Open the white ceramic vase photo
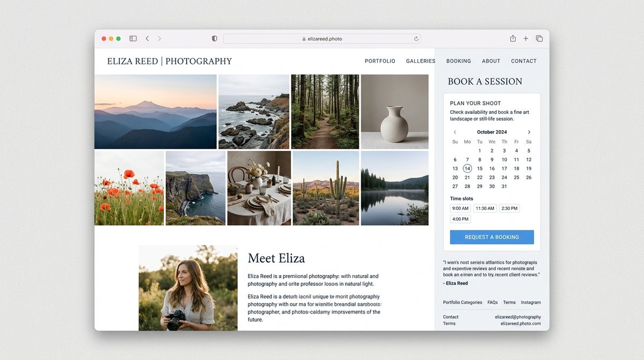 [395, 112]
